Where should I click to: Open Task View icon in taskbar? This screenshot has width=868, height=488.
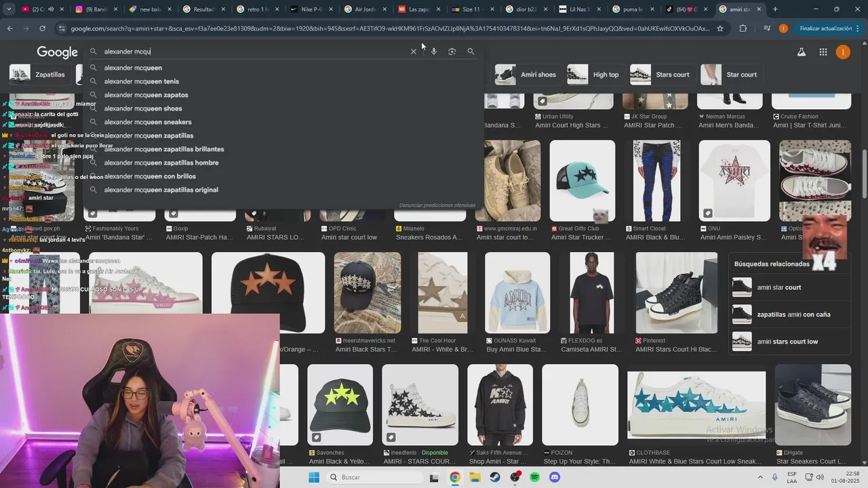434,478
